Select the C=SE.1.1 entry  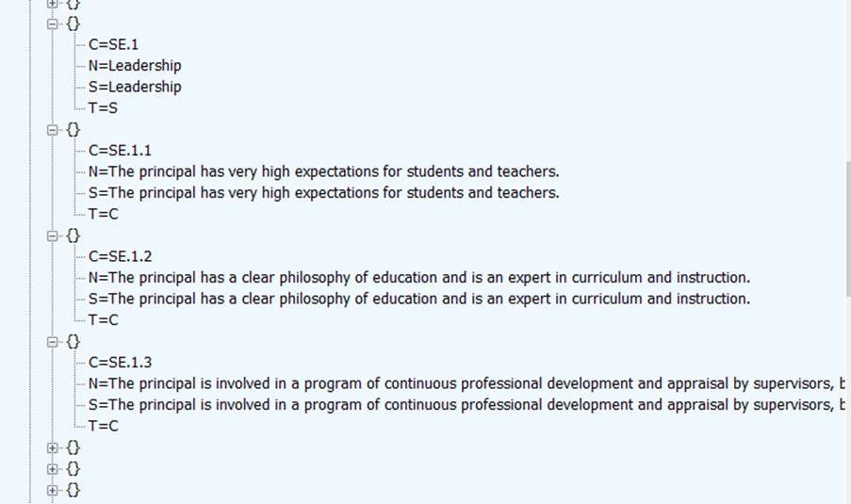pyautogui.click(x=120, y=151)
